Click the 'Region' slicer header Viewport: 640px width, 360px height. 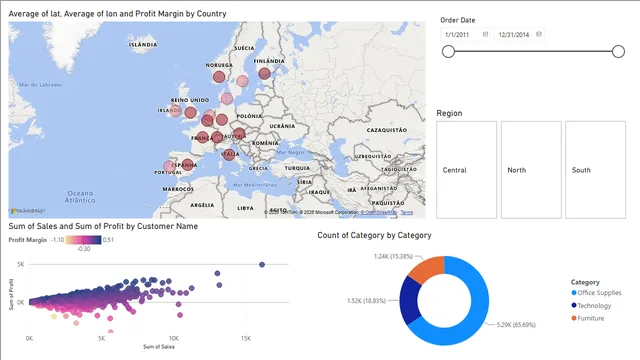click(449, 113)
